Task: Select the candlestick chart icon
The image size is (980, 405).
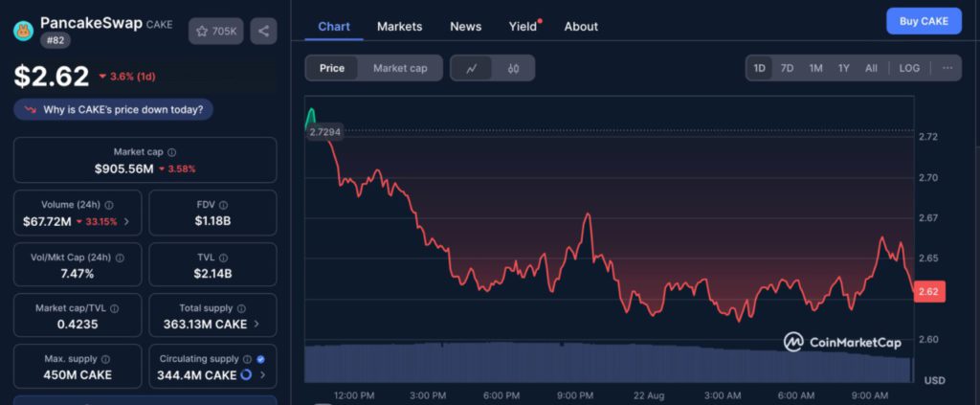Action: point(513,68)
